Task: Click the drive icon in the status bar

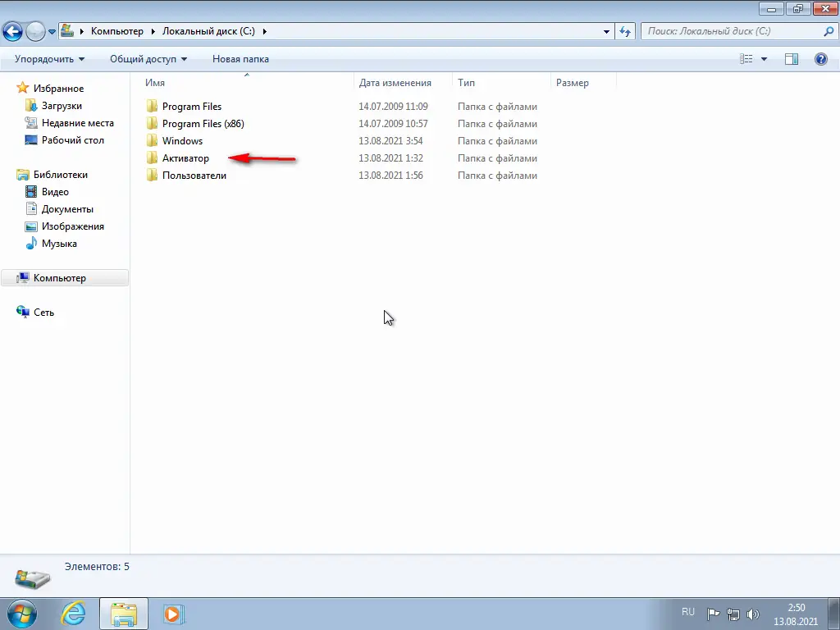Action: pos(33,577)
